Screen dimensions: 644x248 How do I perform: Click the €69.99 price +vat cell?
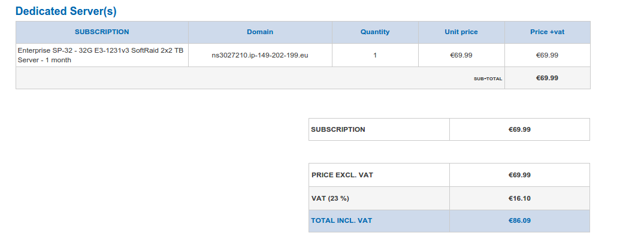pyautogui.click(x=547, y=55)
